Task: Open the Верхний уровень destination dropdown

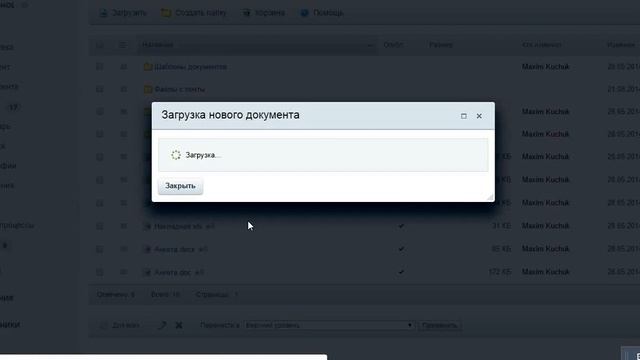Action: click(x=329, y=325)
